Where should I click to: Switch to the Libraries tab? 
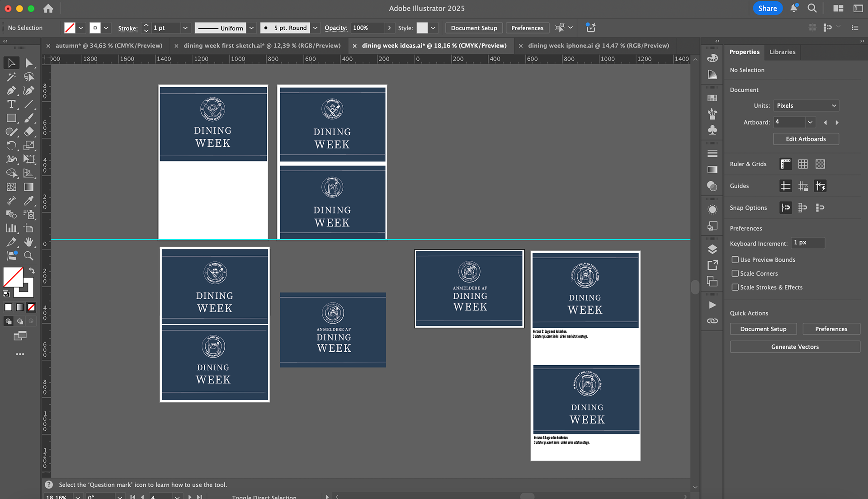pyautogui.click(x=782, y=52)
